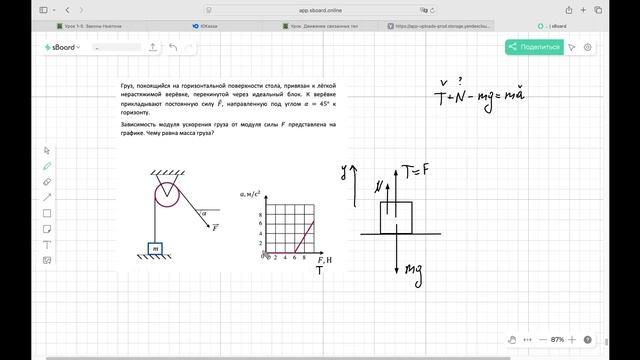Select the arrow line tool
The height and width of the screenshot is (360, 640).
pyautogui.click(x=47, y=198)
